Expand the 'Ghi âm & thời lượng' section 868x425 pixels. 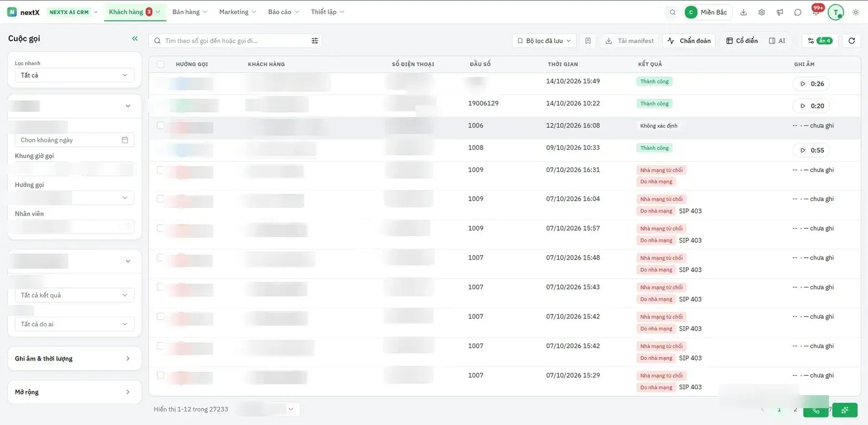point(74,359)
